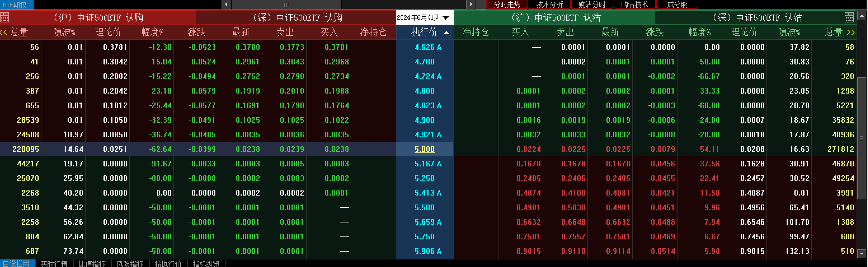868x267 pixels.
Task: Sort by put-side 最新 column header
Action: 610,32
